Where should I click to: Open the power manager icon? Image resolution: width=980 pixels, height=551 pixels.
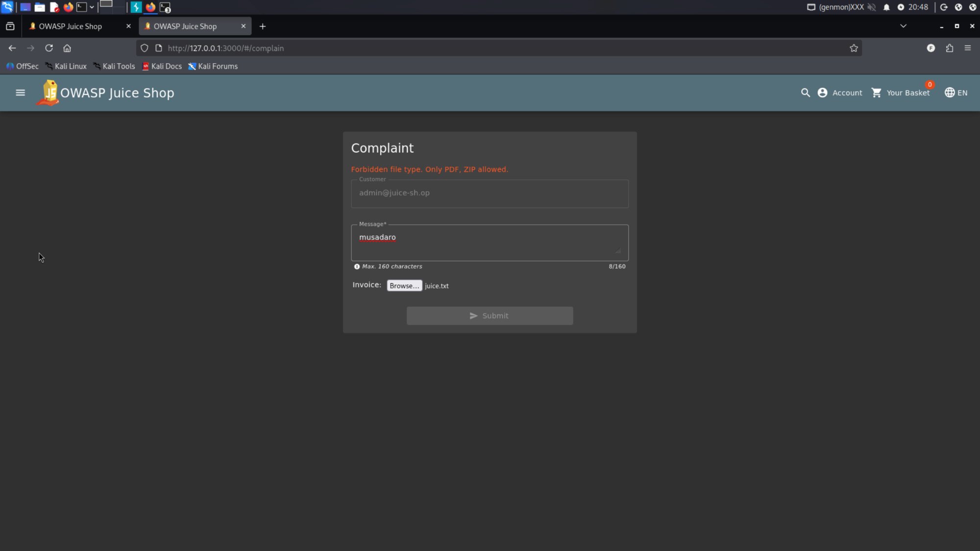901,7
